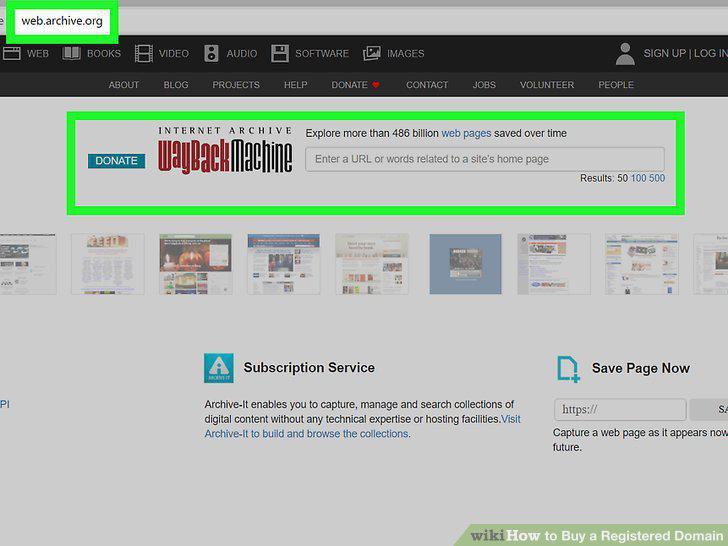The width and height of the screenshot is (728, 546).
Task: Click the web.archive.org address bar
Action: [x=62, y=21]
